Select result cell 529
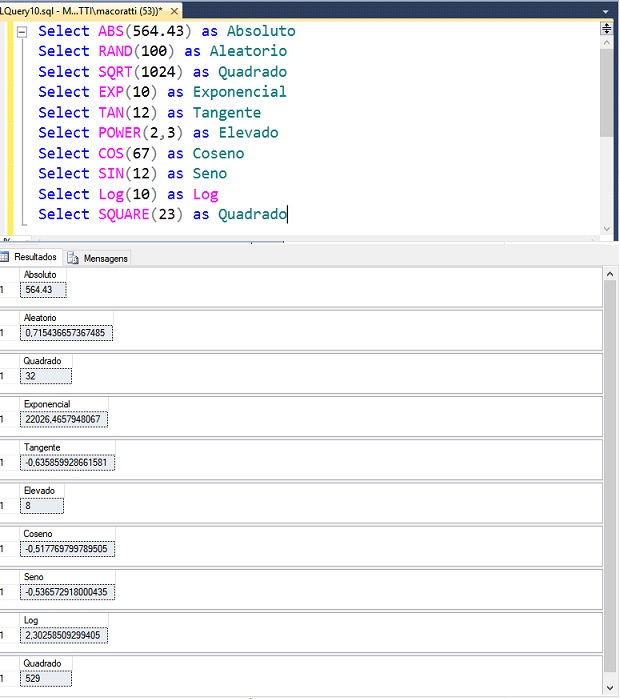 (46, 679)
